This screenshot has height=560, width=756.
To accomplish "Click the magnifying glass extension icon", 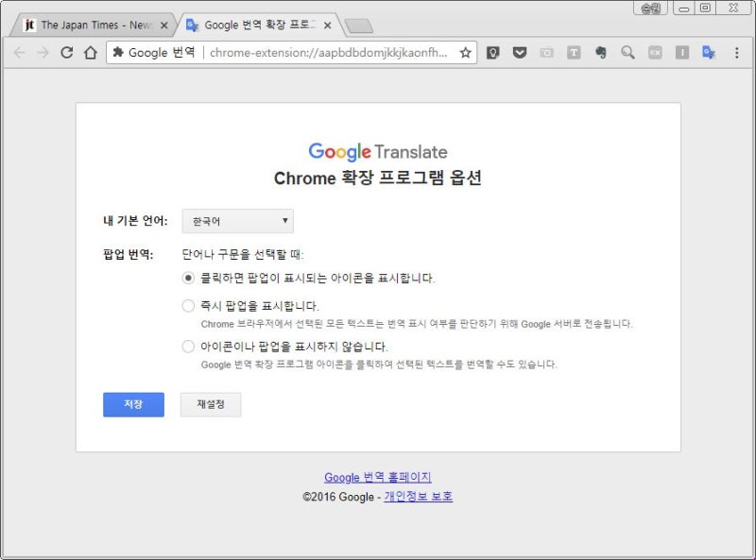I will (627, 53).
